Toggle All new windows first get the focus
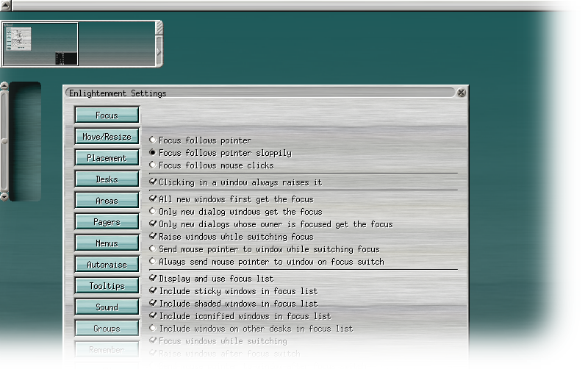Image resolution: width=588 pixels, height=386 pixels. [x=231, y=199]
